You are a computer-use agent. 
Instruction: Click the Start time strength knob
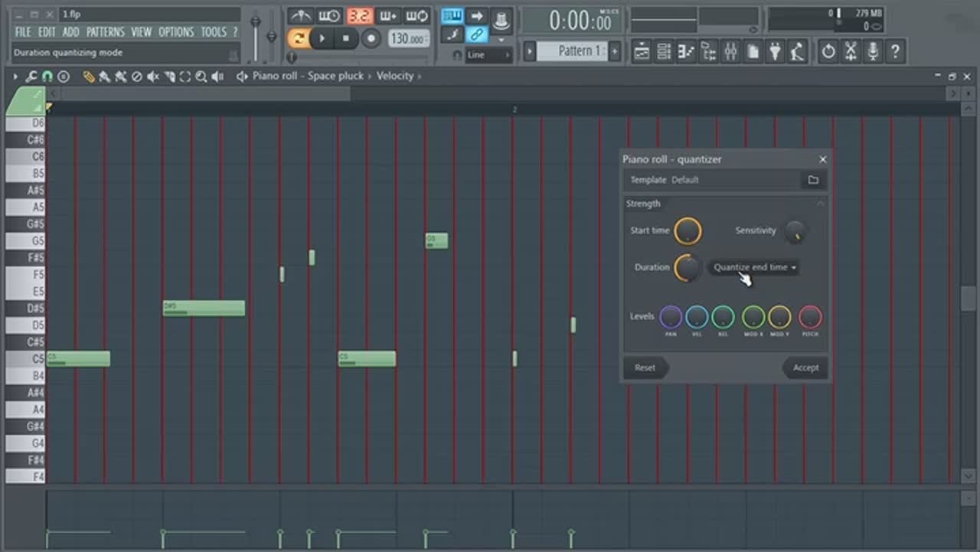pos(687,230)
